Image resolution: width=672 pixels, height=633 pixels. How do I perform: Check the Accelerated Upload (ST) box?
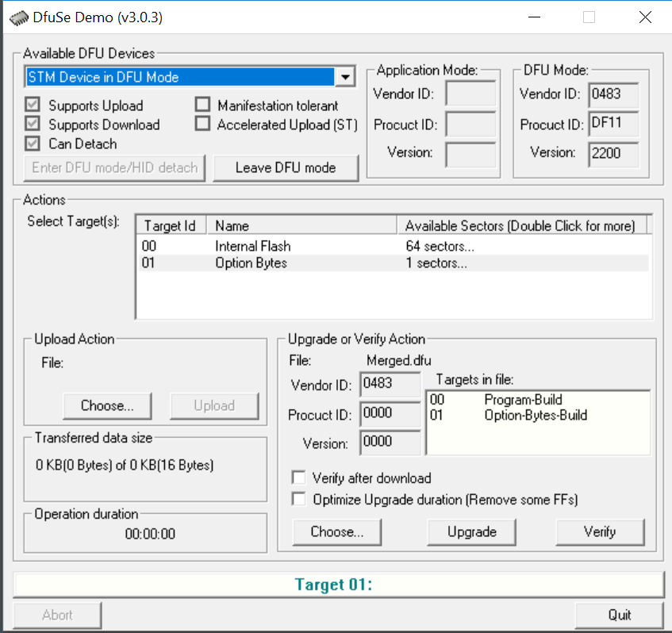pyautogui.click(x=203, y=124)
